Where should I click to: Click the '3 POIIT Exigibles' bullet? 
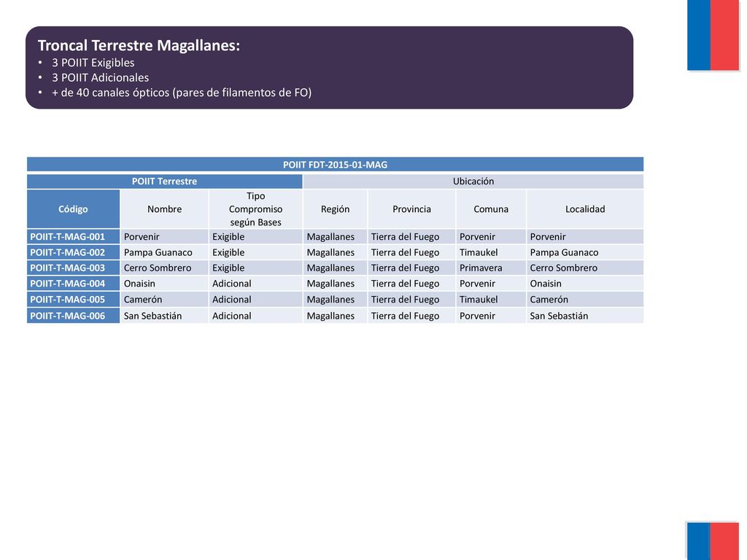click(93, 63)
